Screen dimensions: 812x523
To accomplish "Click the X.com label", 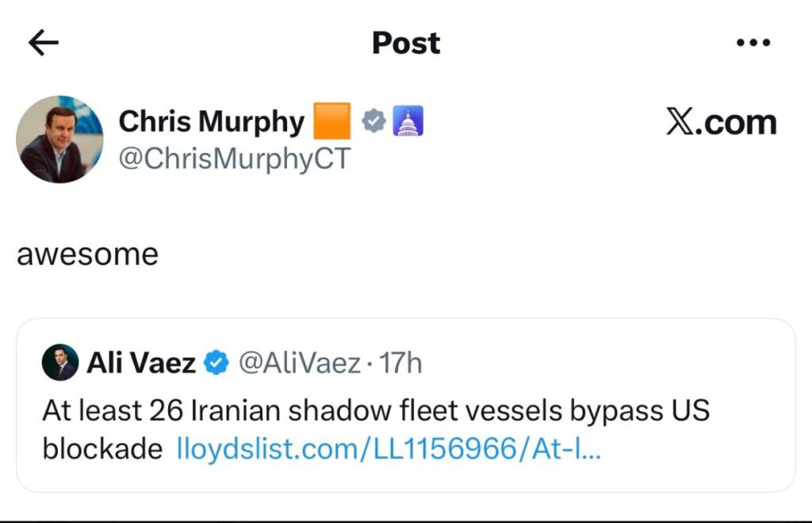I will [x=721, y=122].
